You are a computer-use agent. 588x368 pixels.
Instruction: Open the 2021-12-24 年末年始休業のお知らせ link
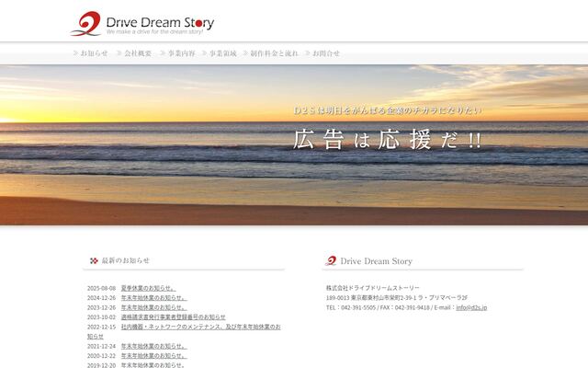click(153, 346)
